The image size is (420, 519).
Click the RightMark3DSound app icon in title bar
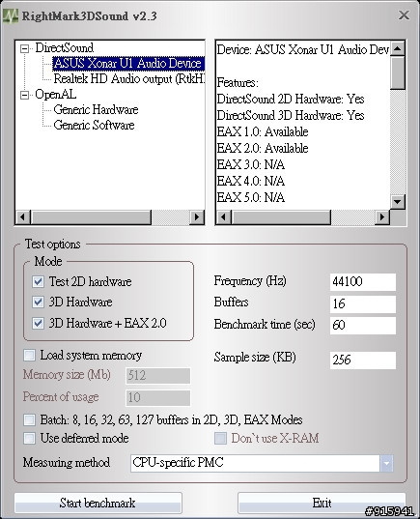pos(11,15)
